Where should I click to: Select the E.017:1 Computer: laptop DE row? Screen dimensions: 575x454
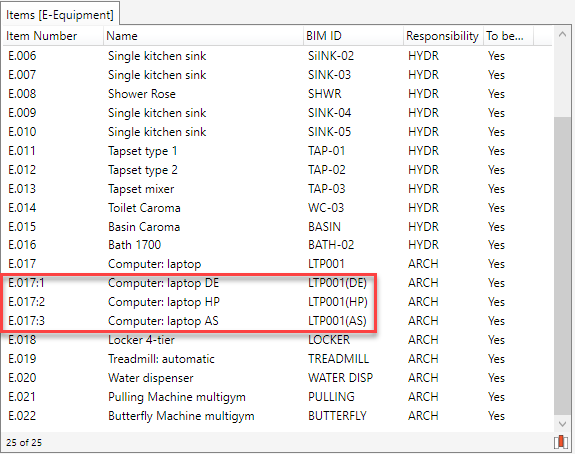[277, 283]
